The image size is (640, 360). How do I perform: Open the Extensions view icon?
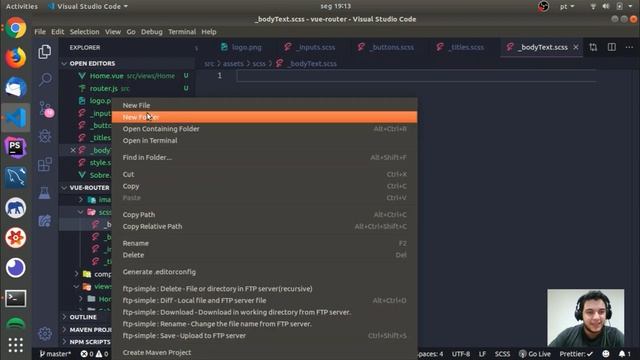pyautogui.click(x=45, y=164)
